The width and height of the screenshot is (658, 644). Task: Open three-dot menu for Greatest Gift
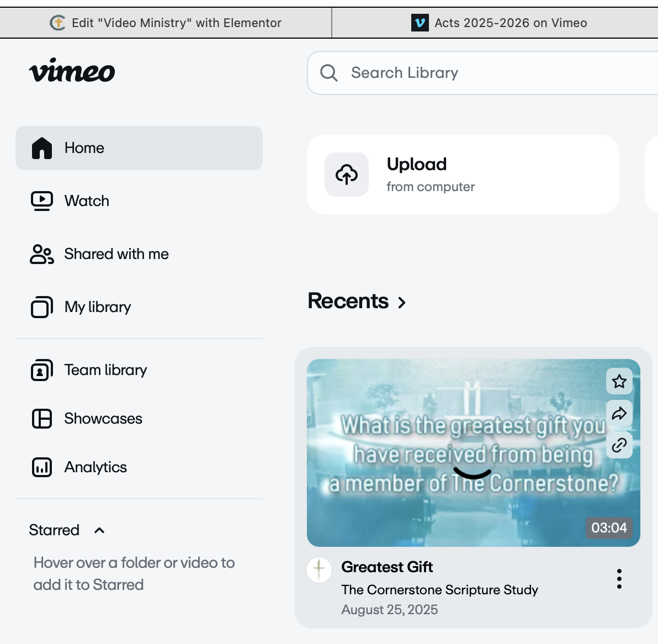[619, 579]
